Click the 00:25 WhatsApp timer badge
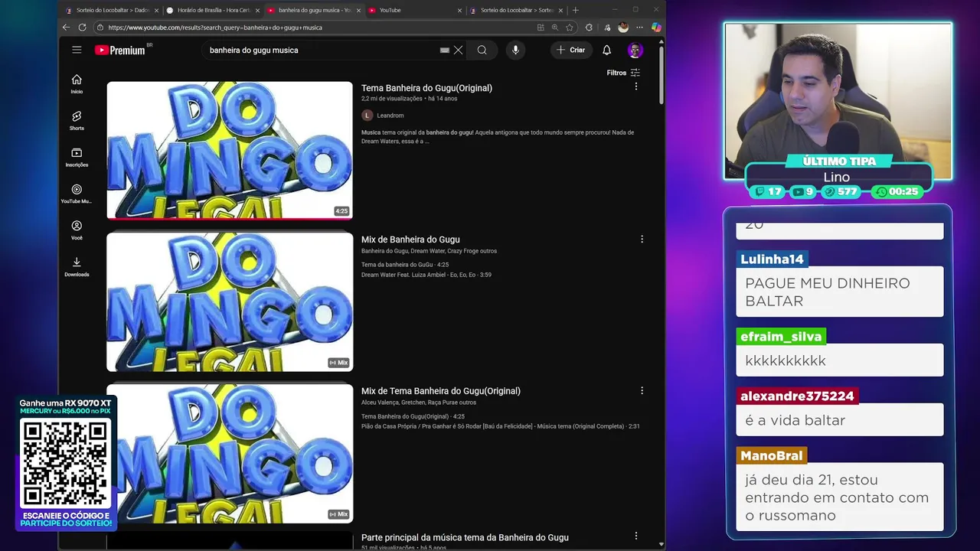 coord(897,192)
